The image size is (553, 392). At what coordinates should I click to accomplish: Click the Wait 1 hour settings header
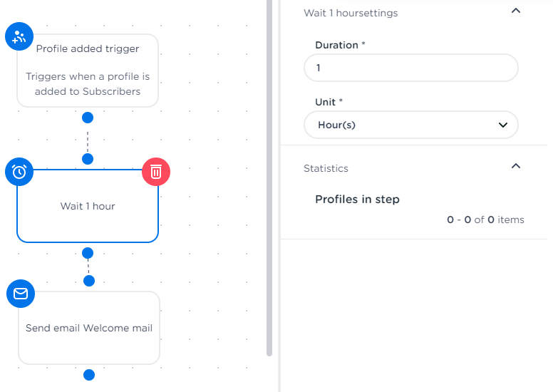click(351, 13)
